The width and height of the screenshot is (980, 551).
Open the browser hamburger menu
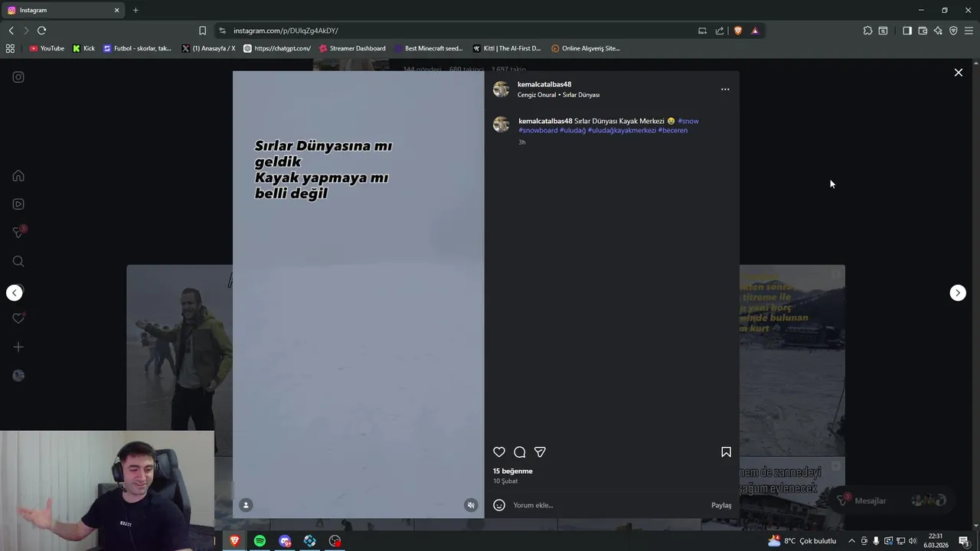969,31
